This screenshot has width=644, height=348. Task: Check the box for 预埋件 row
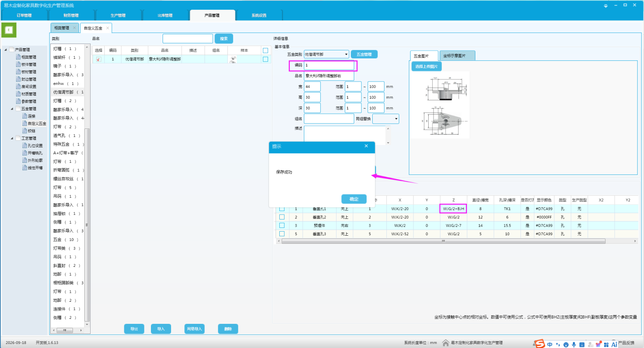pos(282,226)
